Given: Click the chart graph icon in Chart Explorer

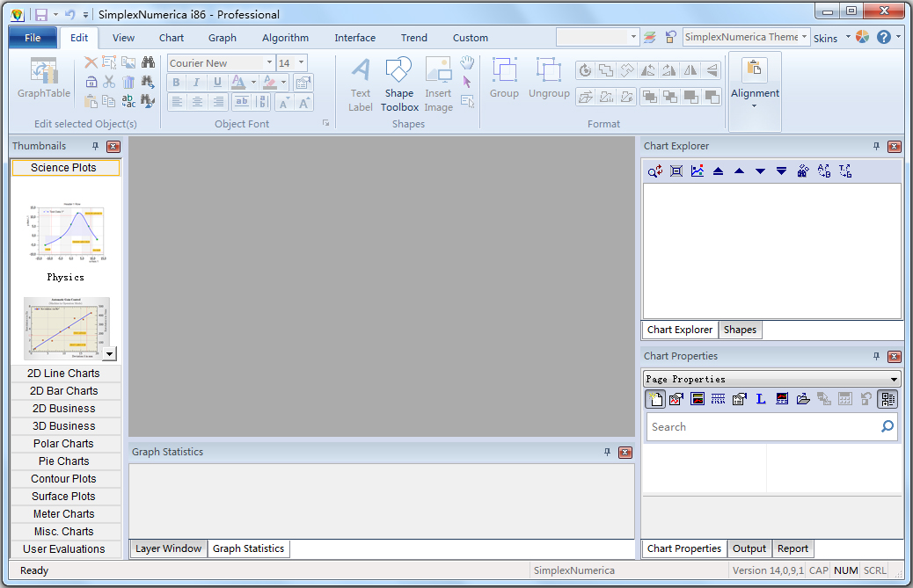Looking at the screenshot, I should coord(697,171).
